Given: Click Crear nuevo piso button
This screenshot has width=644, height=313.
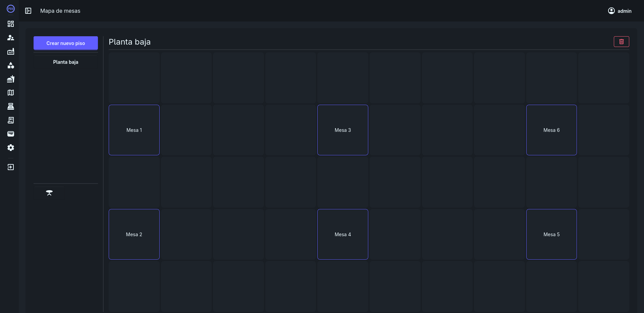Looking at the screenshot, I should (x=66, y=43).
